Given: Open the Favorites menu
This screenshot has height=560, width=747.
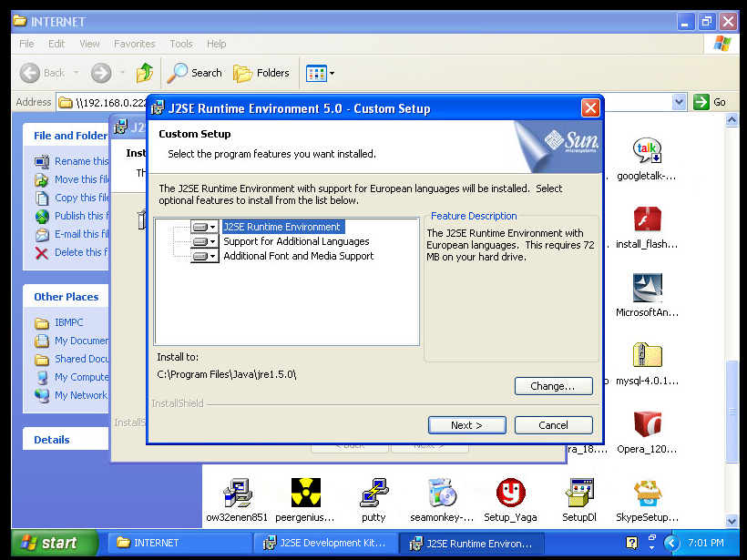Looking at the screenshot, I should coord(134,44).
